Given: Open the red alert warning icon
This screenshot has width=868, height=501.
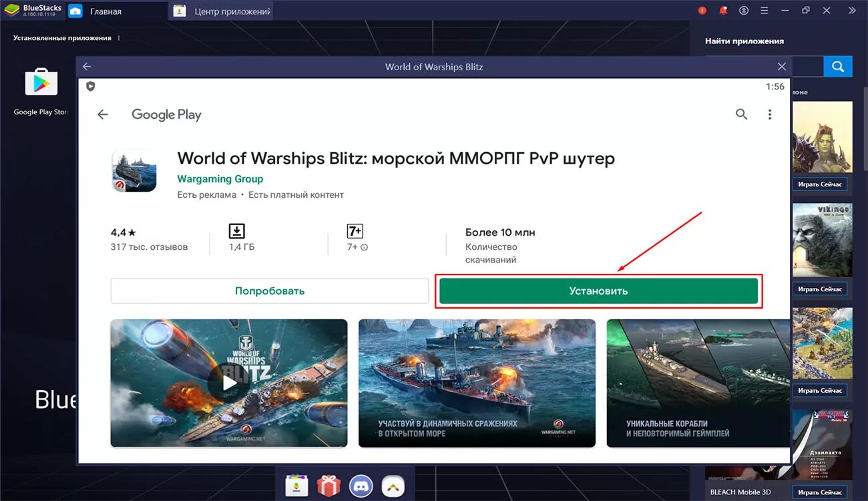Looking at the screenshot, I should pos(702,11).
